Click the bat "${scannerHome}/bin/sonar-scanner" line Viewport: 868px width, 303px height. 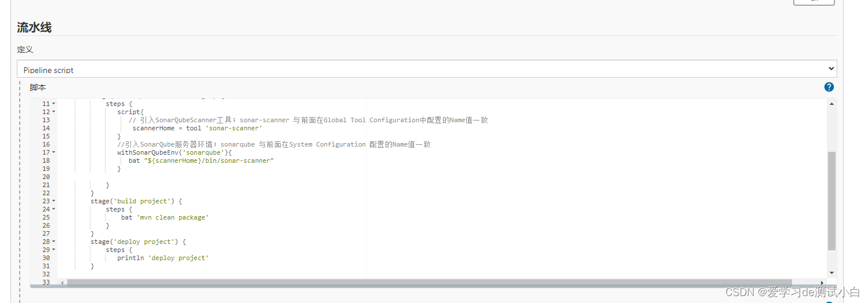tap(201, 160)
